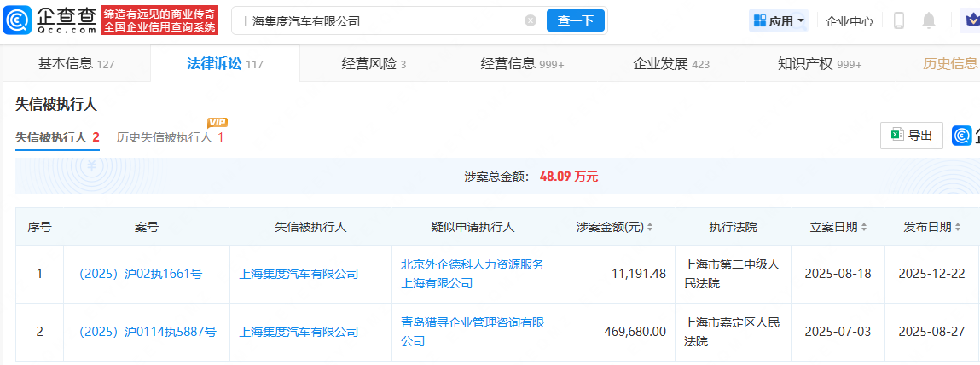Open the 历史失信被执行人 sub-tab
This screenshot has width=980, height=365.
170,137
